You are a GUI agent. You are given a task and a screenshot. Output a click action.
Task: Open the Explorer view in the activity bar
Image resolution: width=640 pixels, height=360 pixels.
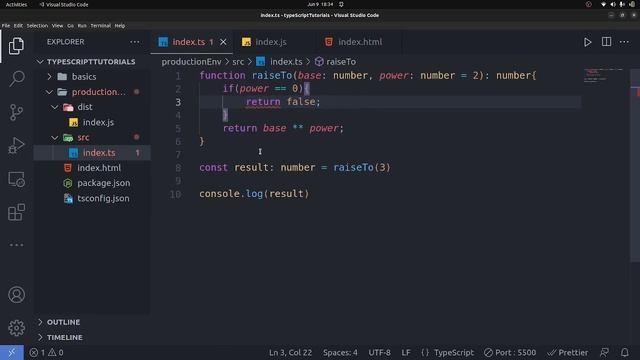[x=16, y=46]
